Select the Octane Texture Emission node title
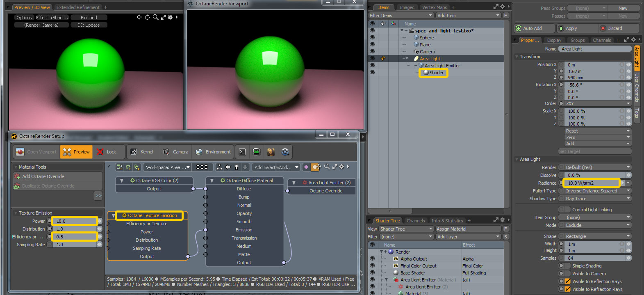The width and height of the screenshot is (644, 295). pyautogui.click(x=152, y=215)
